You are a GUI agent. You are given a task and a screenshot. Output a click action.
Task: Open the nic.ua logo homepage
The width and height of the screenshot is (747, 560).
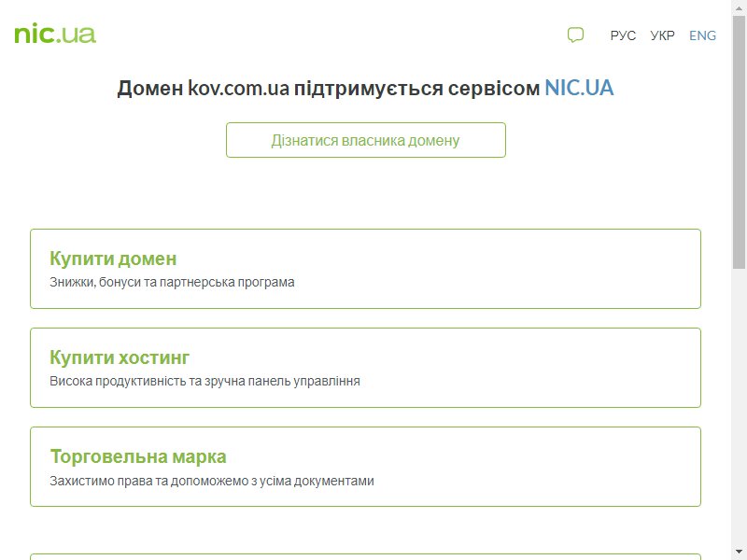click(x=55, y=35)
